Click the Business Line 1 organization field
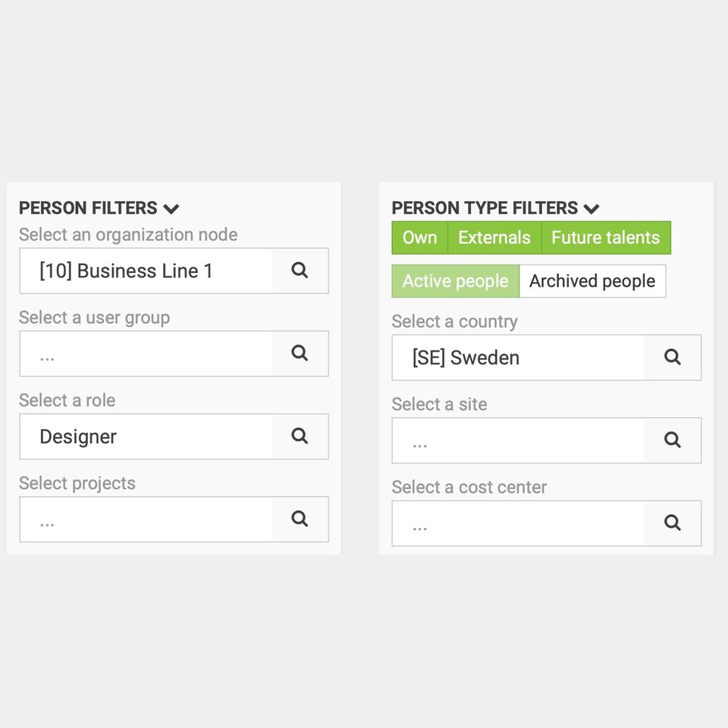This screenshot has height=728, width=728. pos(146,271)
